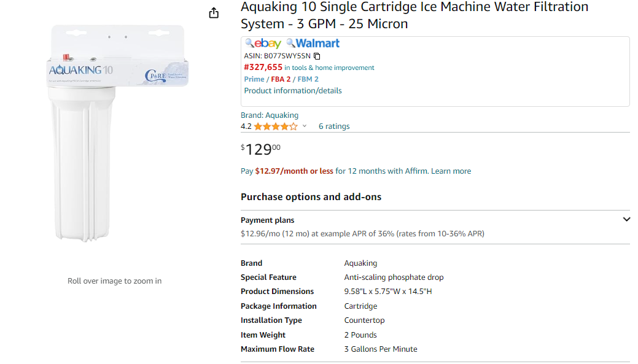638x364 pixels.
Task: Open Product information/details link
Action: (292, 91)
